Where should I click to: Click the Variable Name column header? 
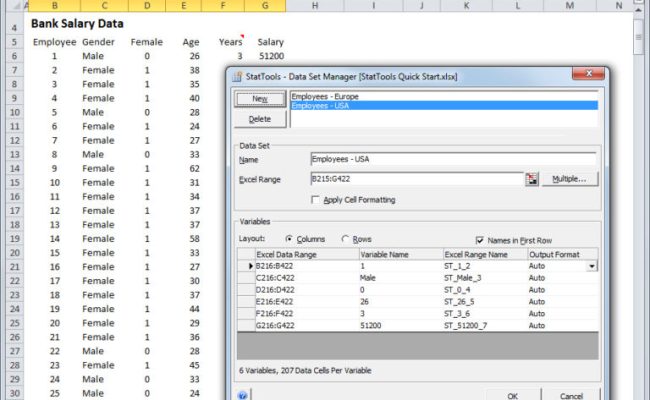click(x=401, y=255)
